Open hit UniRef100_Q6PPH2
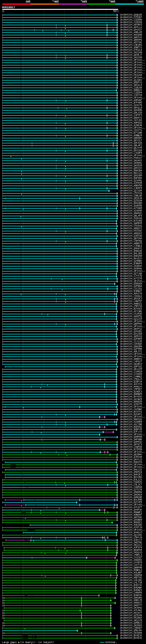 (131, 324)
